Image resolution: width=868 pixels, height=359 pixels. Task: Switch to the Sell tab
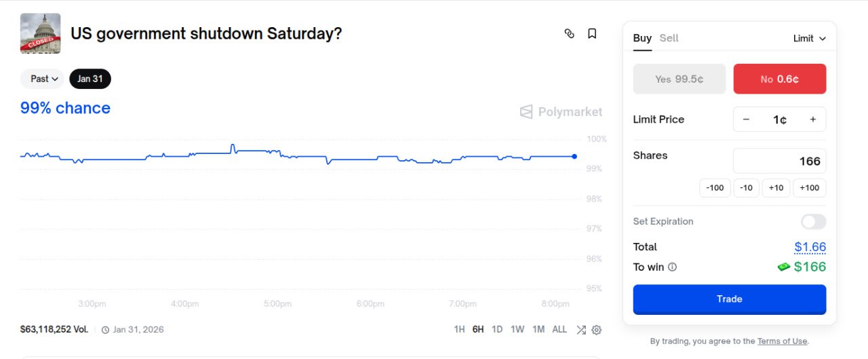(669, 38)
